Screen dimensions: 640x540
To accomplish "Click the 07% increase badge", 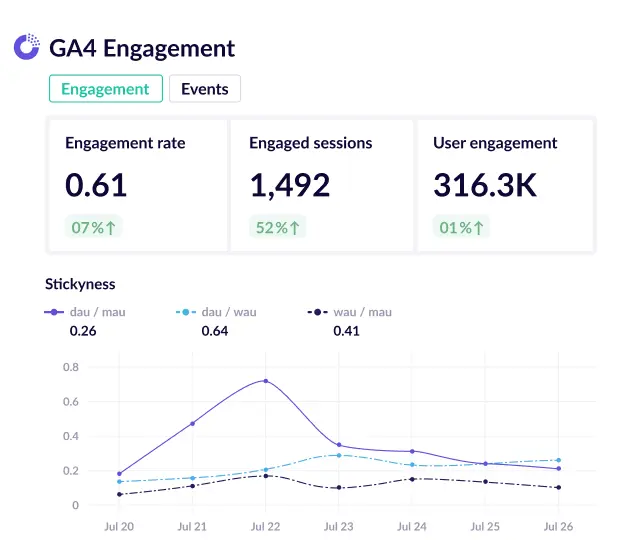I will click(93, 227).
